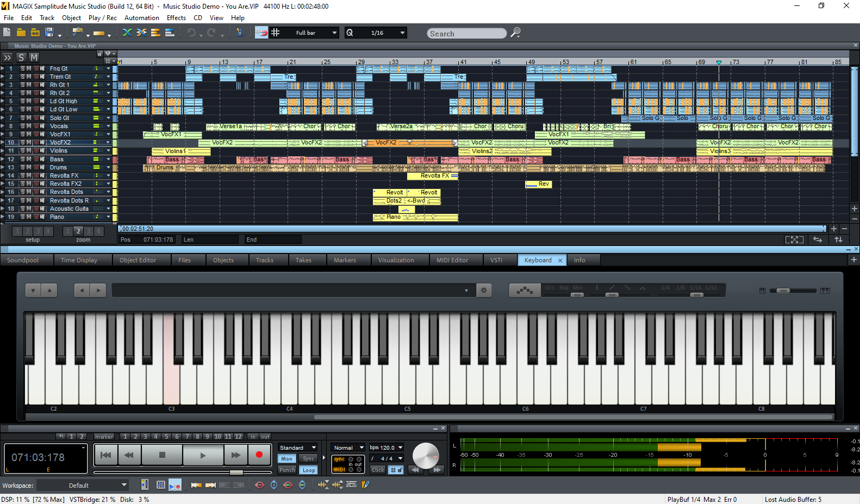
Task: Click the global Solo S button in the track header
Action: (21, 58)
